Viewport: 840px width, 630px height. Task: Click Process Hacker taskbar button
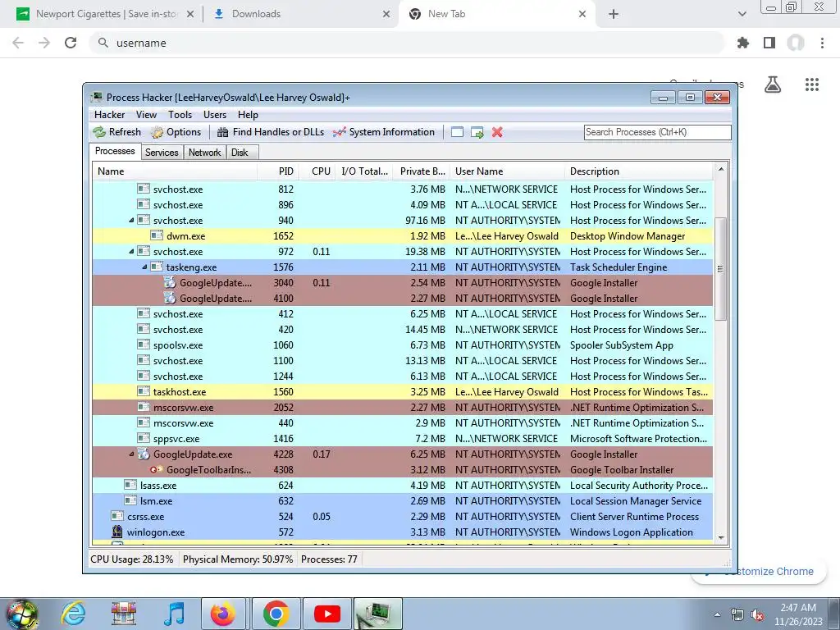(377, 614)
